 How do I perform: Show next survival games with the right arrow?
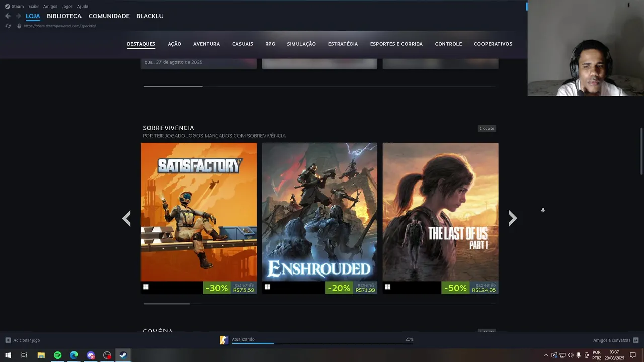[513, 218]
